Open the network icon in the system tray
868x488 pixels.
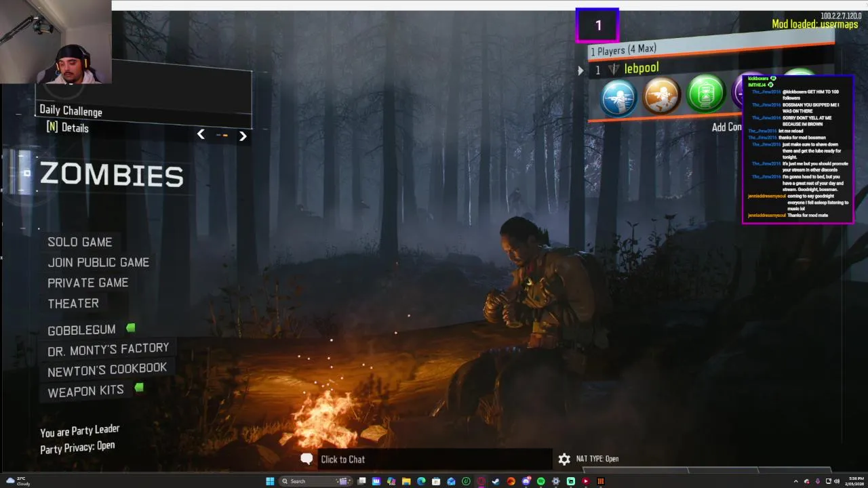click(829, 481)
